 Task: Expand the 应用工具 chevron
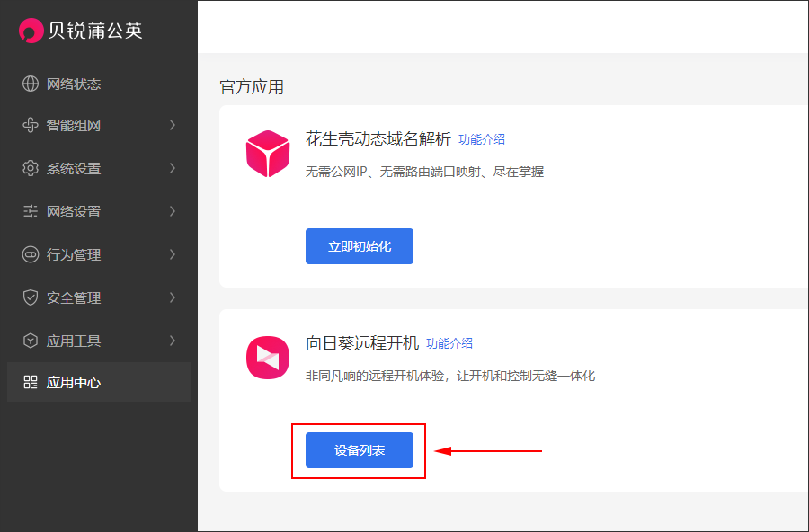(173, 341)
